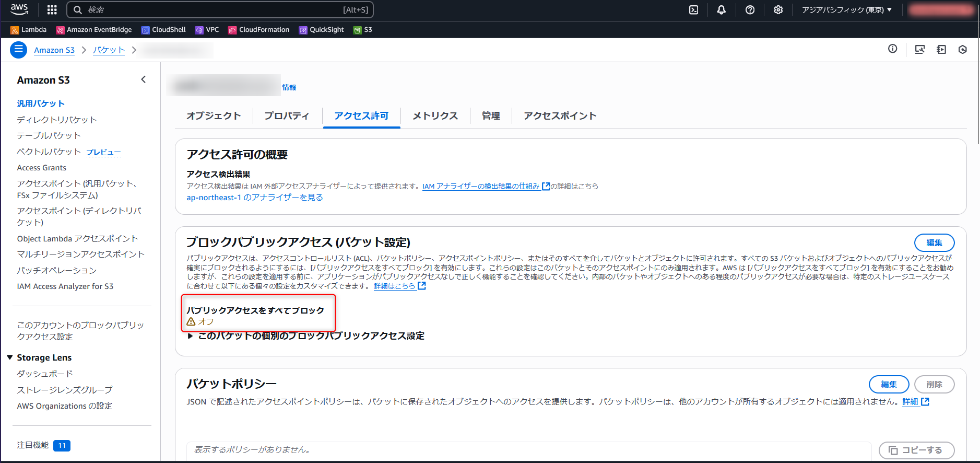The image size is (980, 463).
Task: Open ベクトルバケット in side navigation
Action: 49,152
